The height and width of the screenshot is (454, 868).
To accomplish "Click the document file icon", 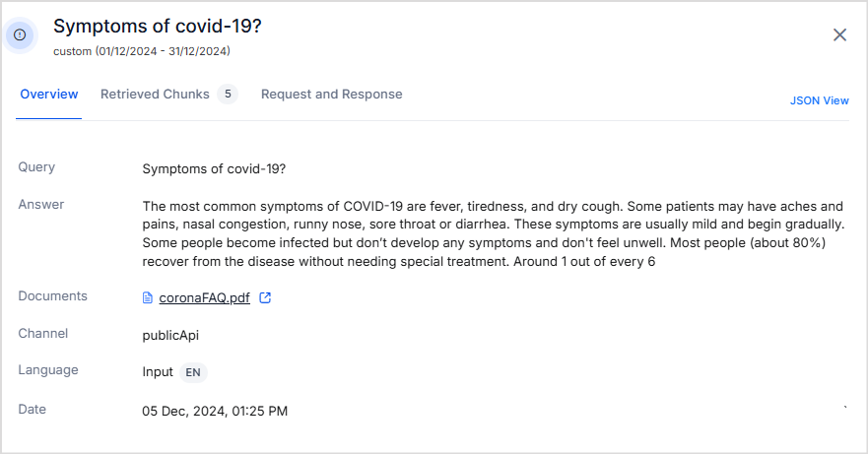I will click(x=147, y=297).
